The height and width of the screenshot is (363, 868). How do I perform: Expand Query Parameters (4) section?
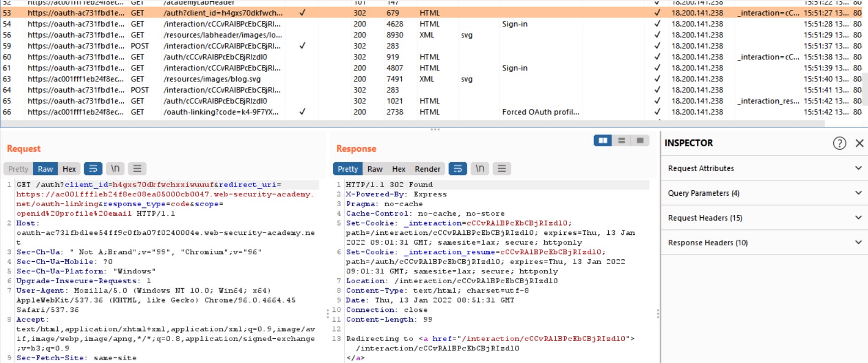click(764, 193)
